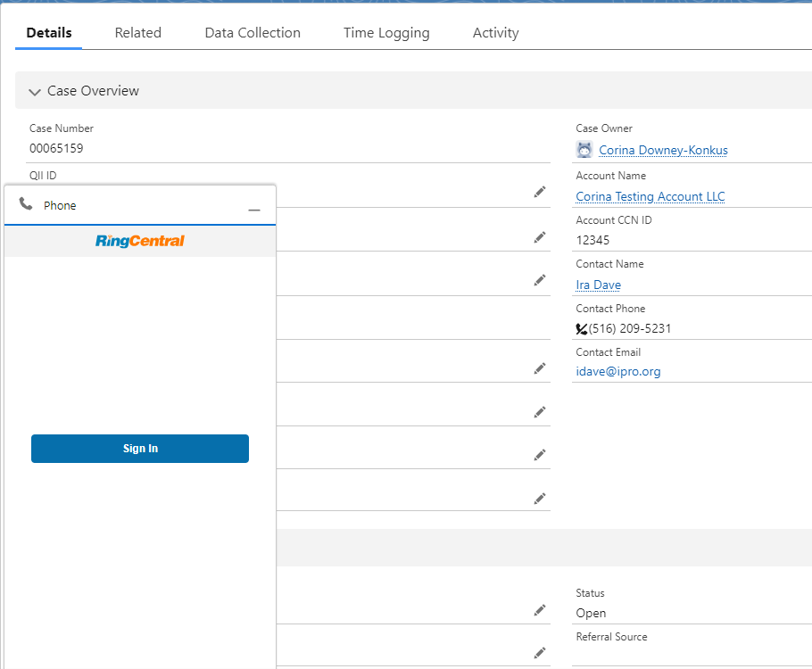Select the Details tab
This screenshot has height=669, width=812.
click(x=49, y=33)
